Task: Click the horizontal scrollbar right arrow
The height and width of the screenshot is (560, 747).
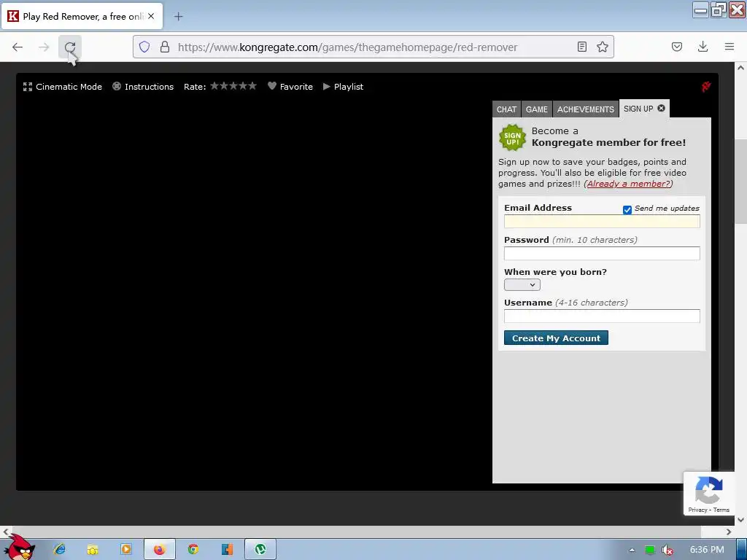Action: click(x=729, y=532)
